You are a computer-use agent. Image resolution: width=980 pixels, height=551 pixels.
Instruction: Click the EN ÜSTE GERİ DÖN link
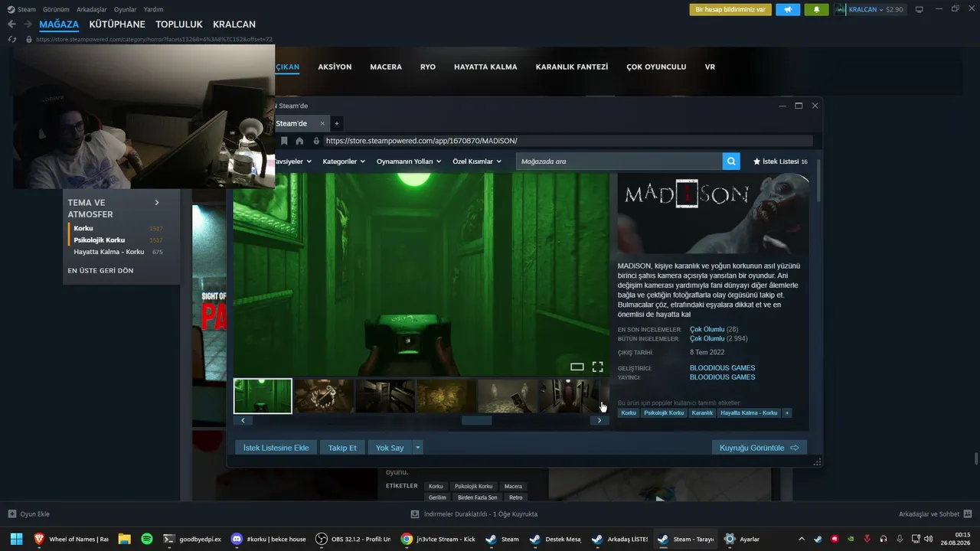click(100, 270)
